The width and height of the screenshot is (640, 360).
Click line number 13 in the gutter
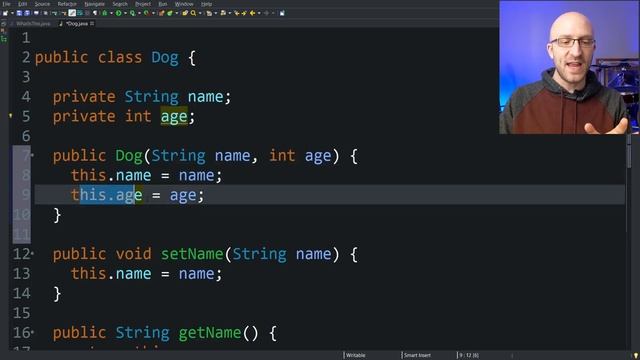tap(22, 273)
